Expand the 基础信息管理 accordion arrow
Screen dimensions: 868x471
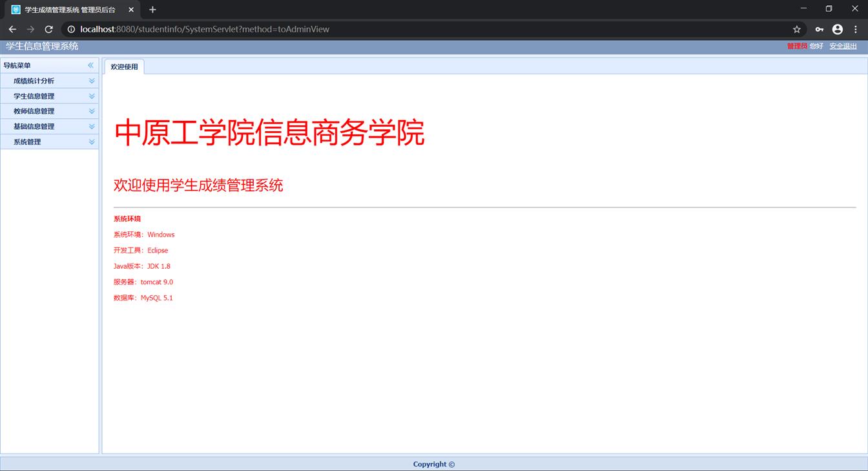pyautogui.click(x=92, y=127)
